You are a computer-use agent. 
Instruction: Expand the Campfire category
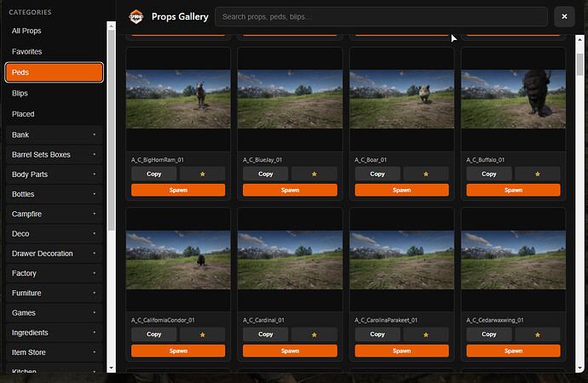[x=54, y=214]
